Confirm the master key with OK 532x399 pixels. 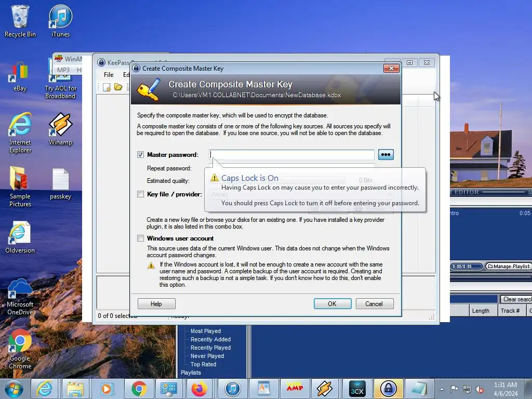332,303
